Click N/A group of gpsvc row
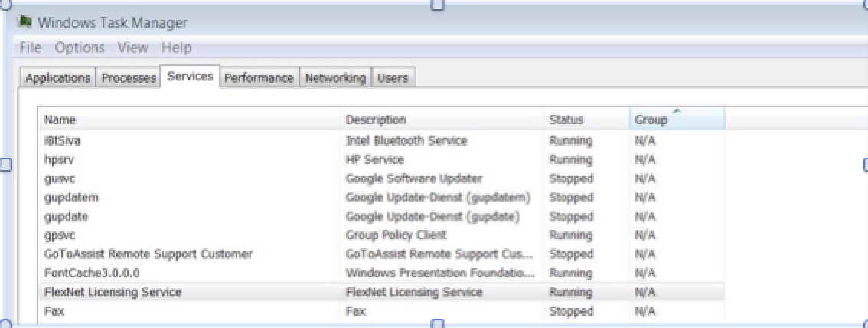Screen dimensions: 868x328 click(645, 235)
